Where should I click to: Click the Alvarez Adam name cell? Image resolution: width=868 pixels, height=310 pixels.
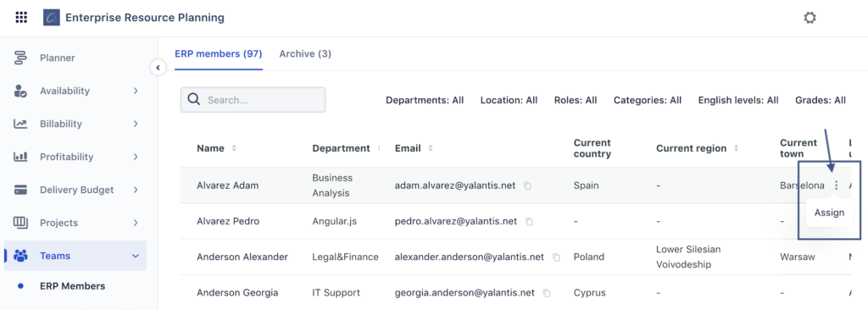227,185
